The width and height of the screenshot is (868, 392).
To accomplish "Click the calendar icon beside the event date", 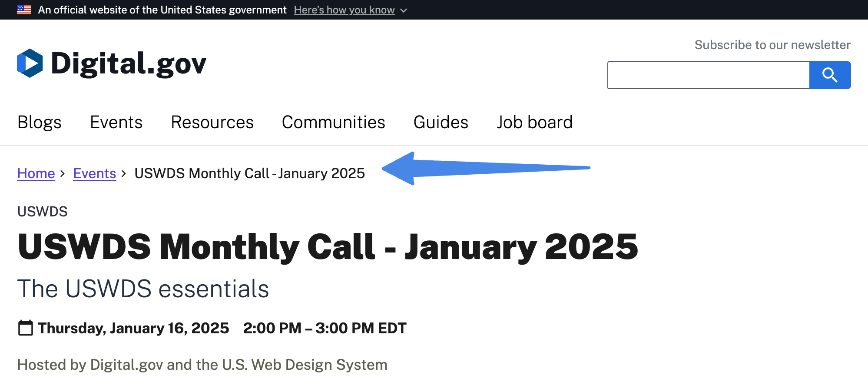I will click(25, 328).
